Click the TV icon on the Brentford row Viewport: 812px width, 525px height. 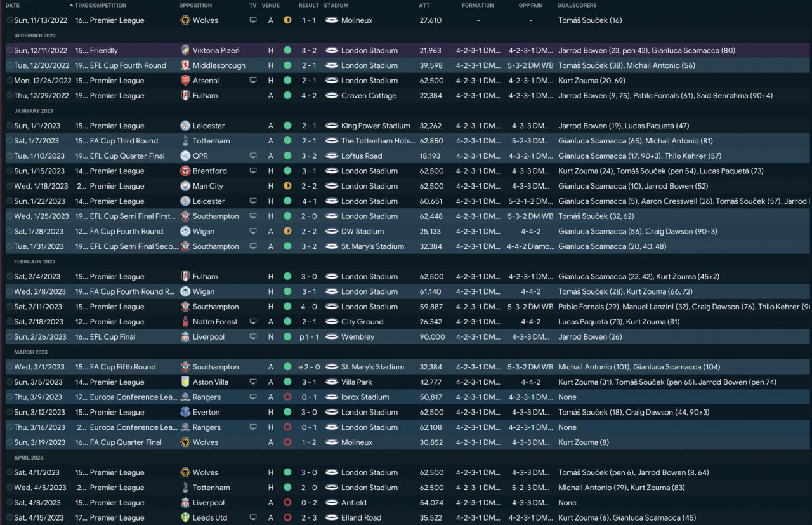253,171
